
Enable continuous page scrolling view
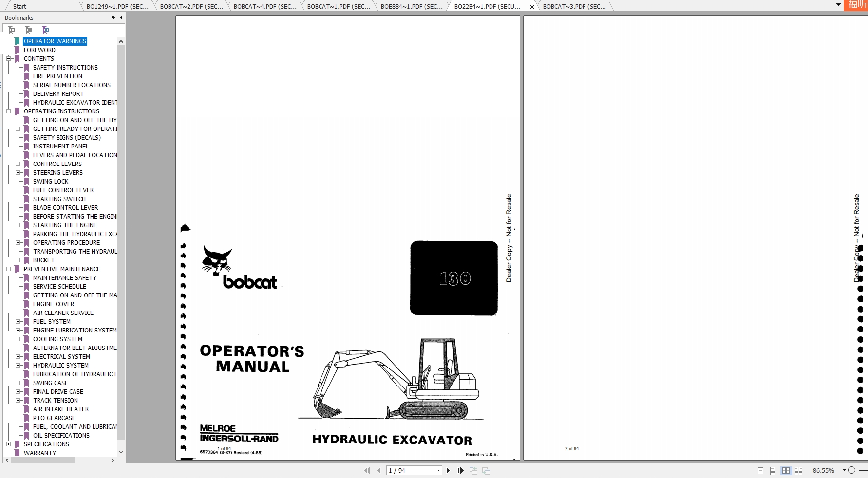point(773,470)
